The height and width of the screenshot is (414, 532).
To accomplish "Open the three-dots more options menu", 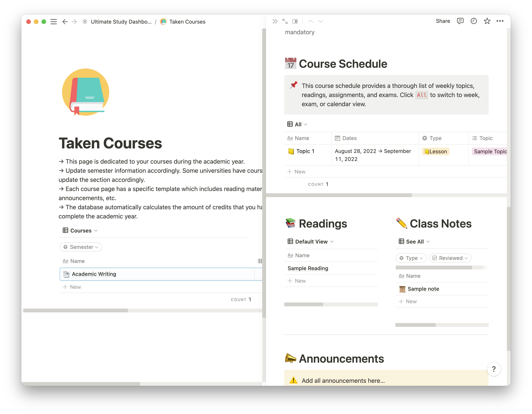I will [500, 21].
